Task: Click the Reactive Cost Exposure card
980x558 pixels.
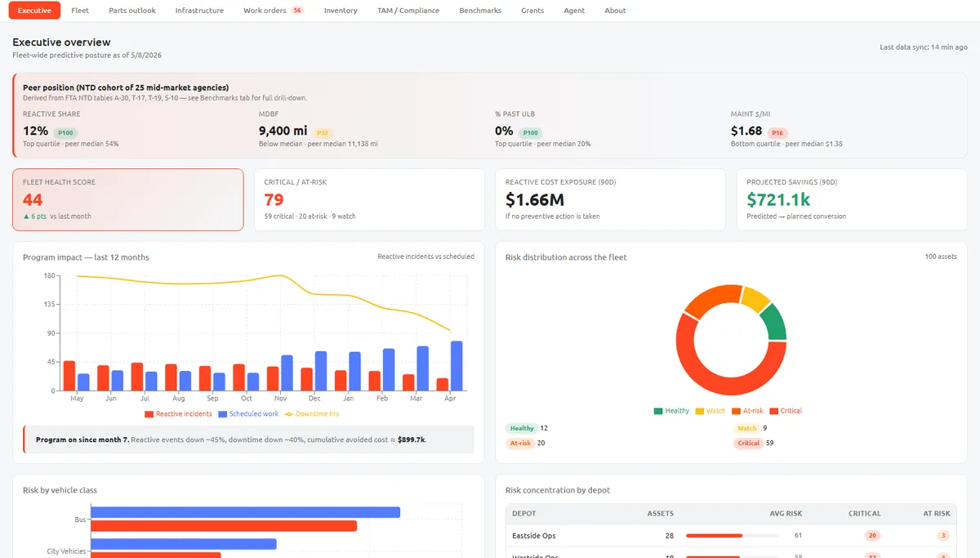Action: 610,200
